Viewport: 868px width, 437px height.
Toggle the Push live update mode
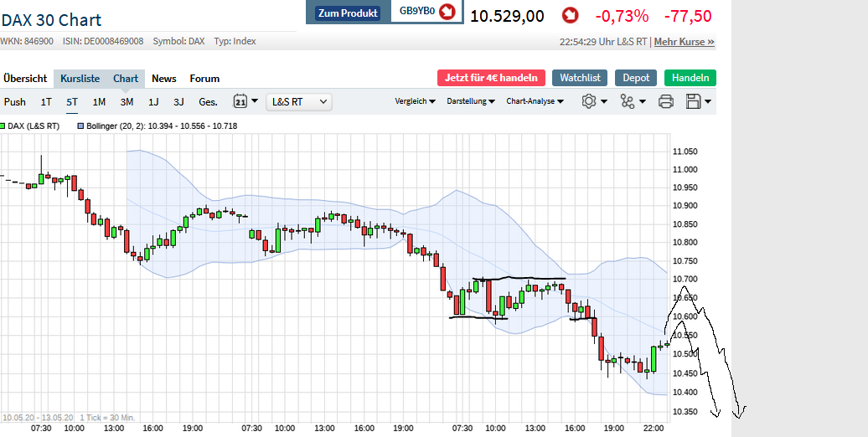click(15, 102)
